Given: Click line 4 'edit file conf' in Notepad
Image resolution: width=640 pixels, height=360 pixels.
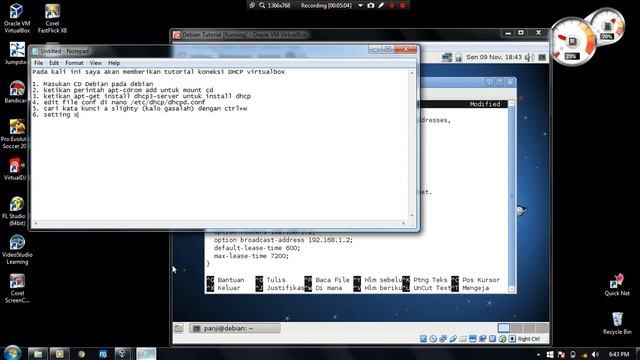Looking at the screenshot, I should 119,102.
